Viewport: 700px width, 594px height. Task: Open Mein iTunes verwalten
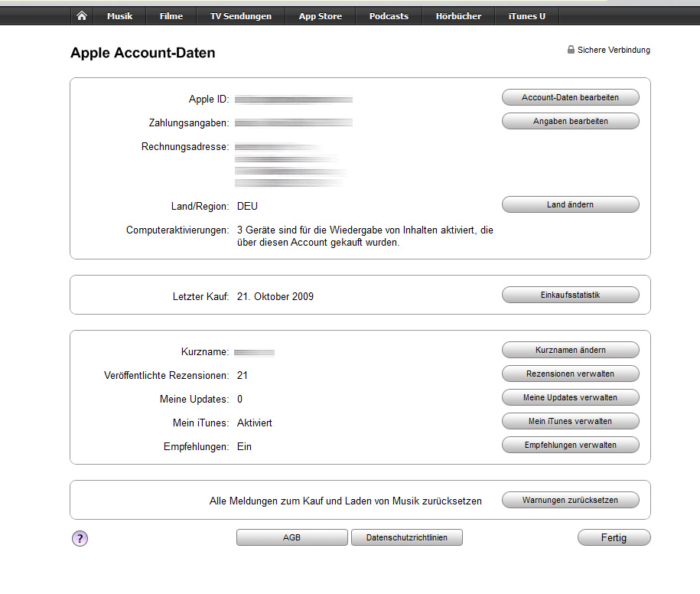571,421
